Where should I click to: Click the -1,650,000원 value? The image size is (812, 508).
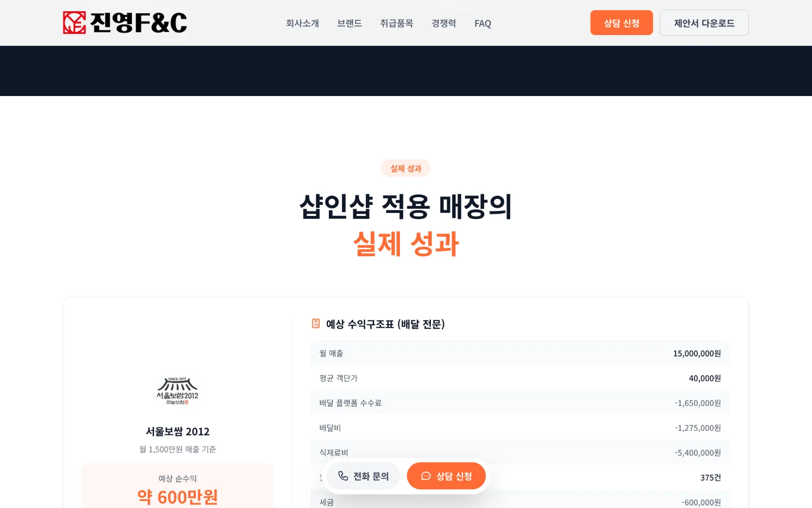coord(698,403)
